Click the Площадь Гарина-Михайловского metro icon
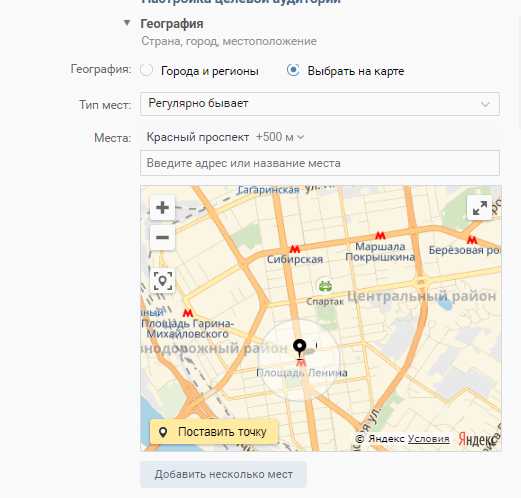Image resolution: width=521 pixels, height=498 pixels. click(188, 313)
